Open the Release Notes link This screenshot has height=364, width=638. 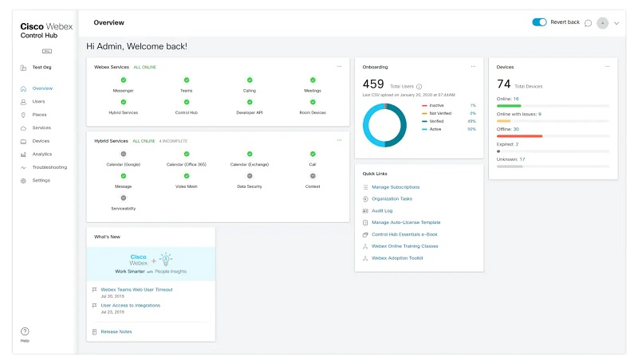click(116, 332)
